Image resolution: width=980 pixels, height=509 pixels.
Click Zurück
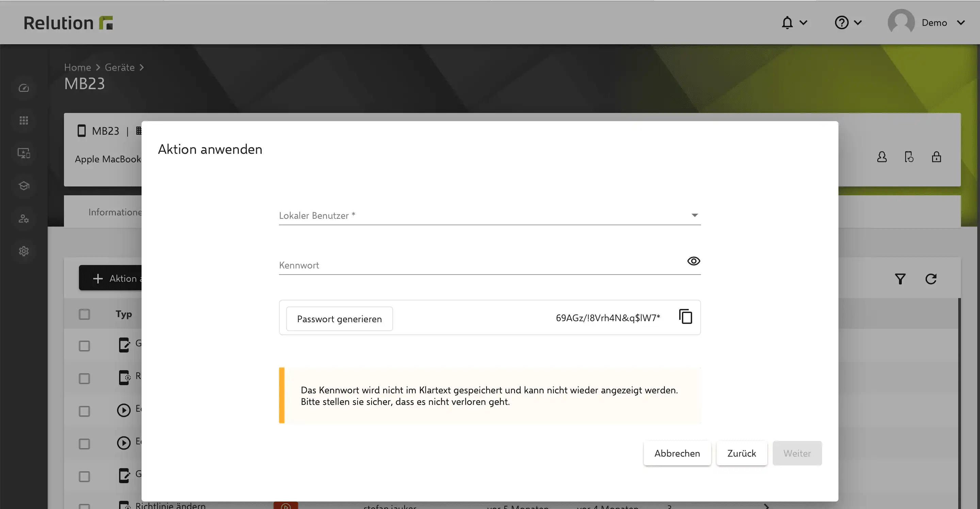pos(742,453)
